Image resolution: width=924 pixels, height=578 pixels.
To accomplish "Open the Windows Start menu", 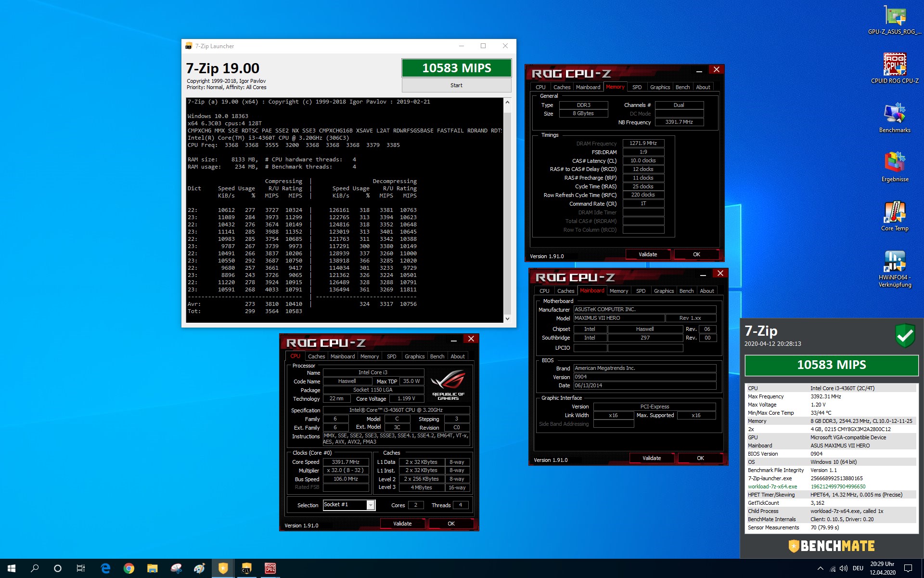I will 12,568.
